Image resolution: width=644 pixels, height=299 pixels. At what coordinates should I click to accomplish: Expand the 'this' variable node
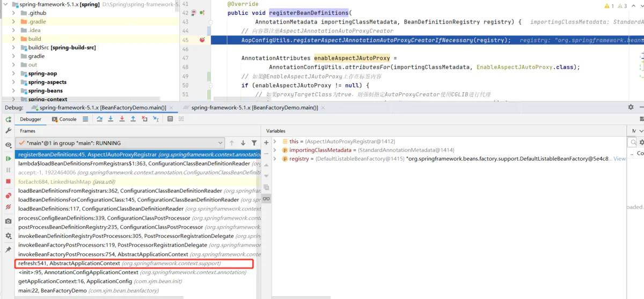click(275, 141)
